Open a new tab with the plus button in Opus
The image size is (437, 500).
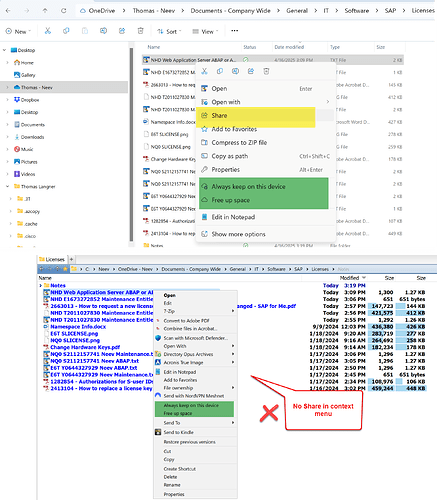[x=71, y=259]
